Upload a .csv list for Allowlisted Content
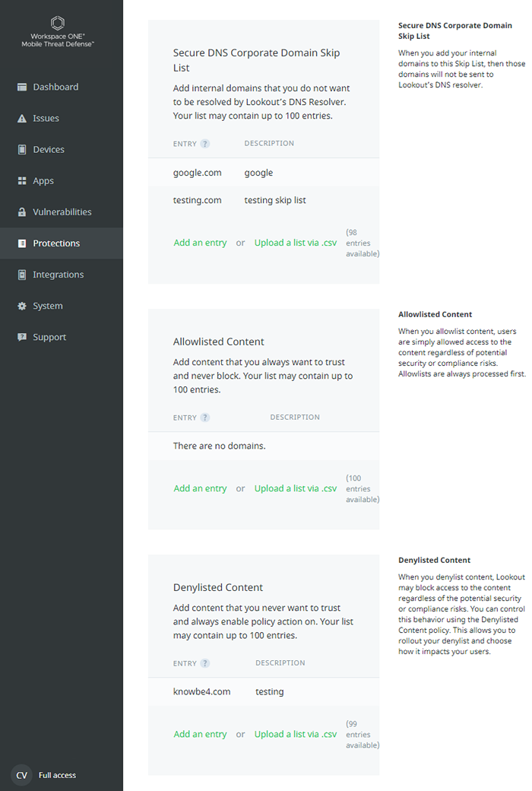The height and width of the screenshot is (791, 532). [x=296, y=488]
